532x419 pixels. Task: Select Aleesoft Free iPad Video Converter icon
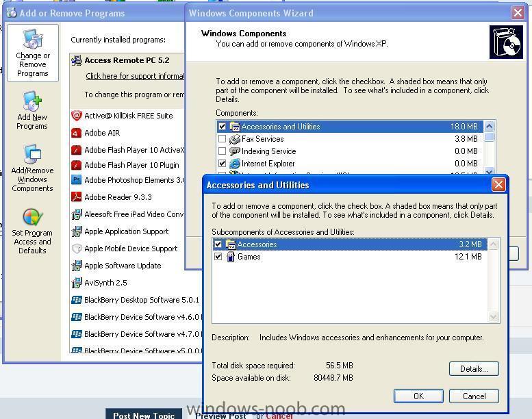tap(77, 214)
